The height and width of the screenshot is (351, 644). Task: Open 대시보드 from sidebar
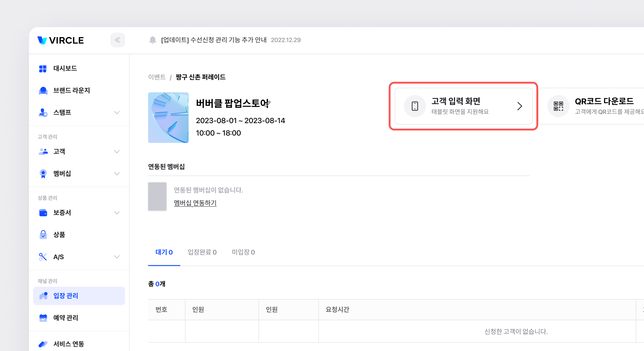[65, 68]
